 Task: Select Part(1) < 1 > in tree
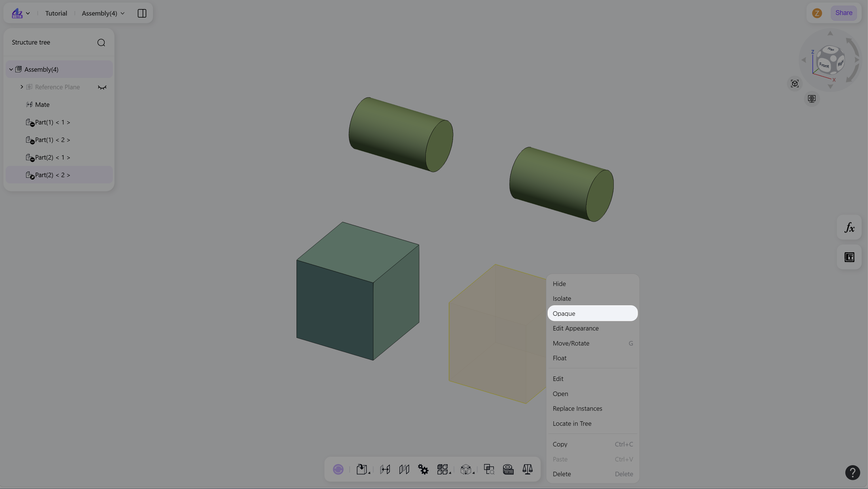59,122
